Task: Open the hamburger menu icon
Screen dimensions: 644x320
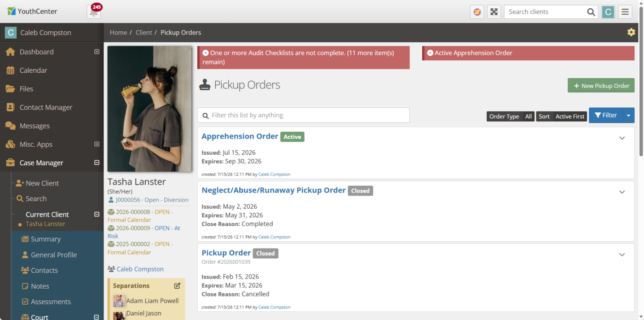Action: (x=625, y=12)
